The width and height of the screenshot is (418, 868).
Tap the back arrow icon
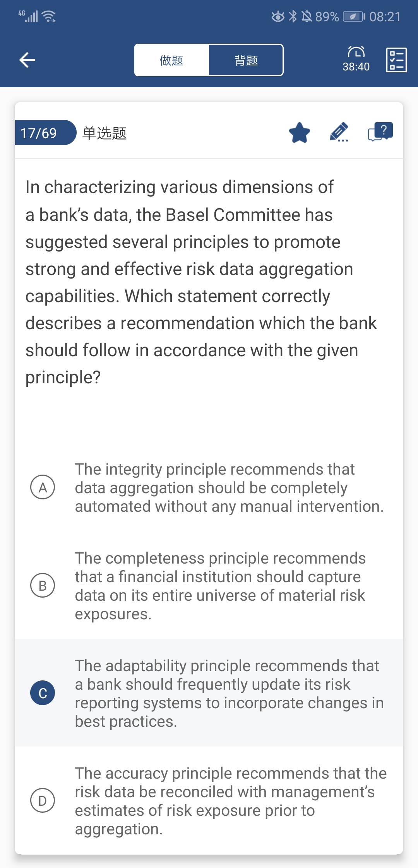(x=27, y=60)
